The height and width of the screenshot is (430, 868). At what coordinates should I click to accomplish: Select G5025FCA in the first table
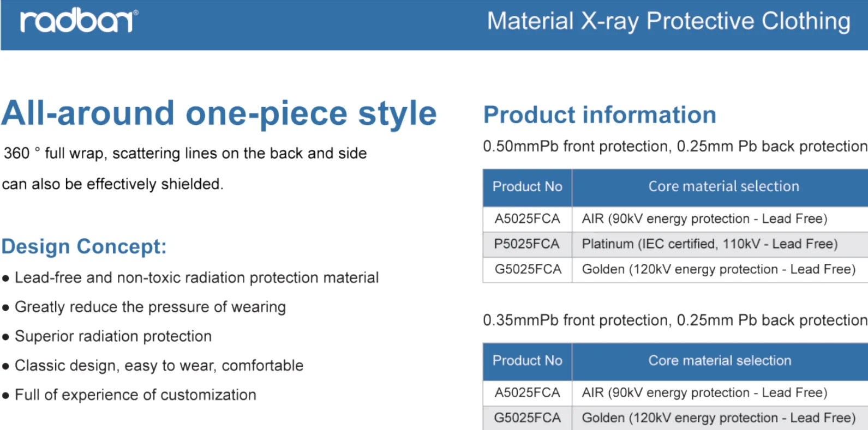click(527, 269)
